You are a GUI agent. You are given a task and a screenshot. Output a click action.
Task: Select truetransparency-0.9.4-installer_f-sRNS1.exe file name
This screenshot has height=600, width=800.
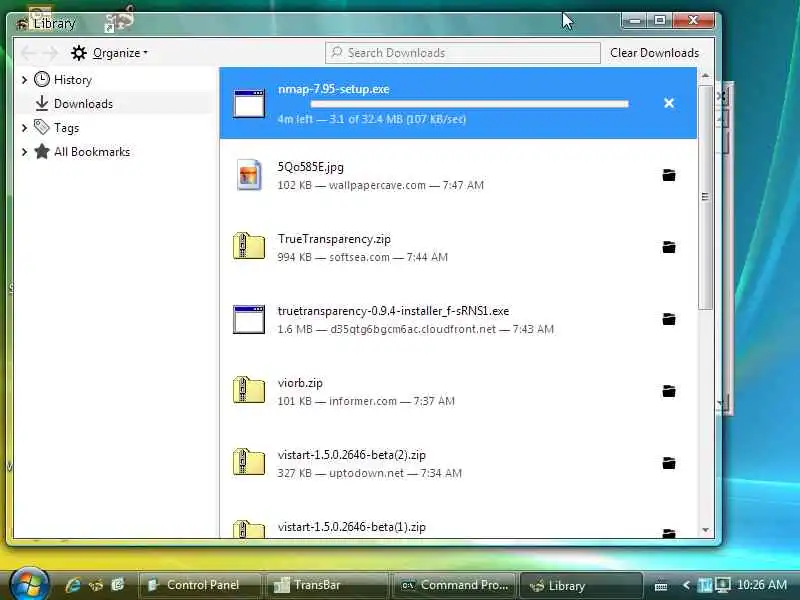click(393, 311)
